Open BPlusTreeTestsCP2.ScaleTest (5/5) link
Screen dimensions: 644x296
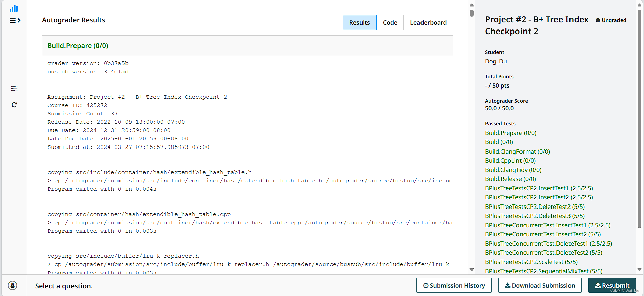(531, 262)
